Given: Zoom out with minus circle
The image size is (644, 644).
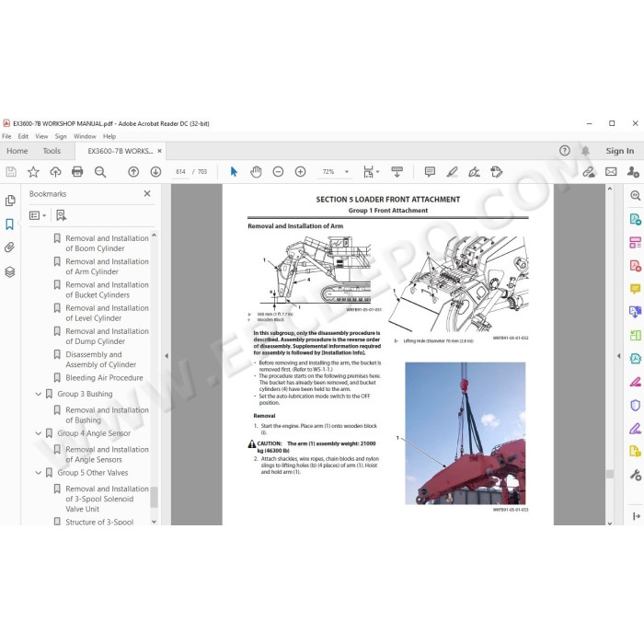Looking at the screenshot, I should click(x=278, y=172).
